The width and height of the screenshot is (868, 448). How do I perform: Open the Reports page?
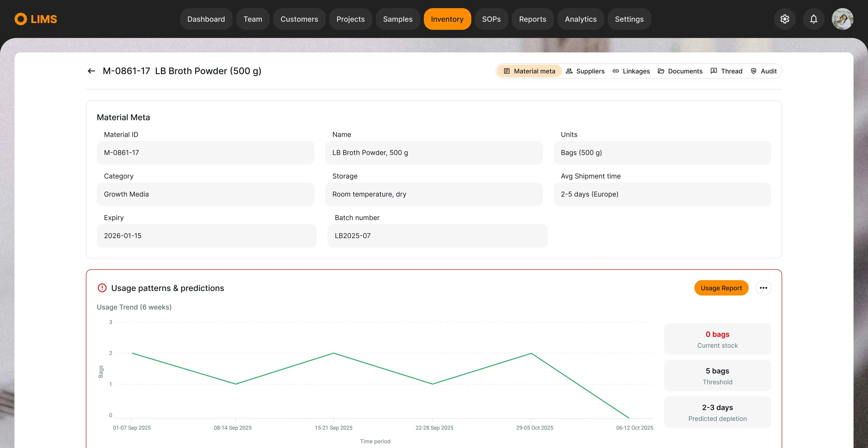[x=532, y=19]
